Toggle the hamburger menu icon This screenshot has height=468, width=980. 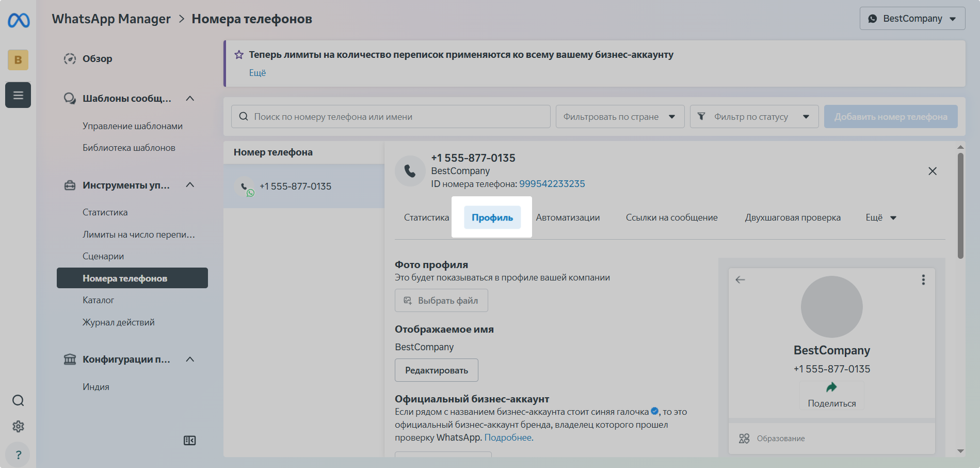coord(18,95)
